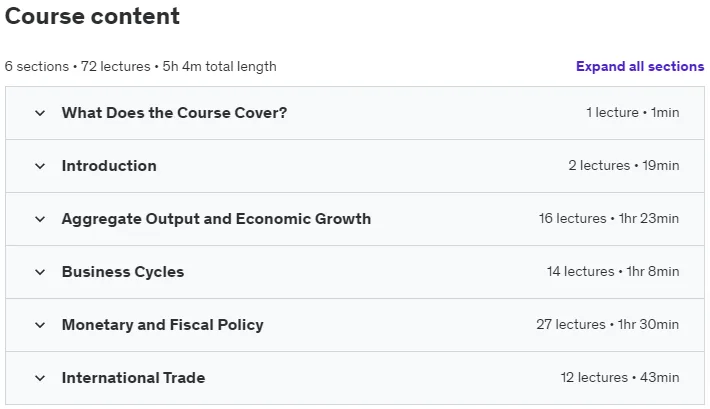This screenshot has width=710, height=409.
Task: Click the 2 lectures • 19min label
Action: (x=624, y=165)
